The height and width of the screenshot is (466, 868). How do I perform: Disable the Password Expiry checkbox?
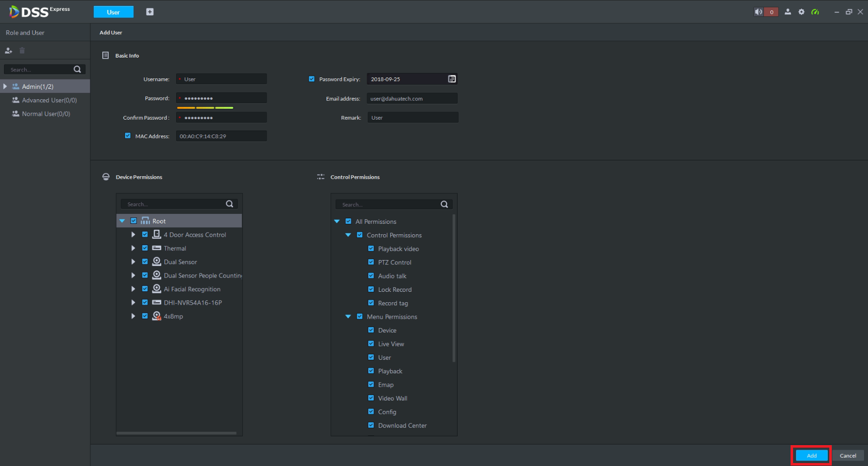pyautogui.click(x=312, y=79)
